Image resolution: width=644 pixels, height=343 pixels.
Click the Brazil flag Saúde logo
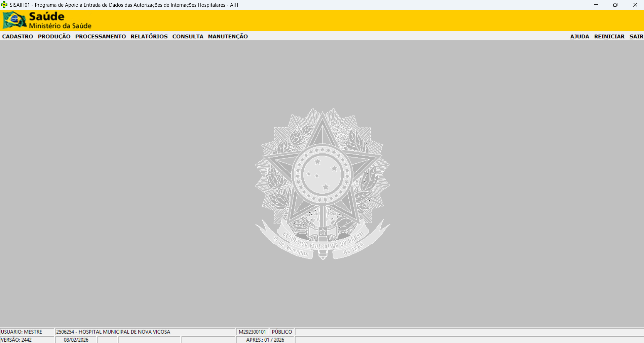pos(14,20)
